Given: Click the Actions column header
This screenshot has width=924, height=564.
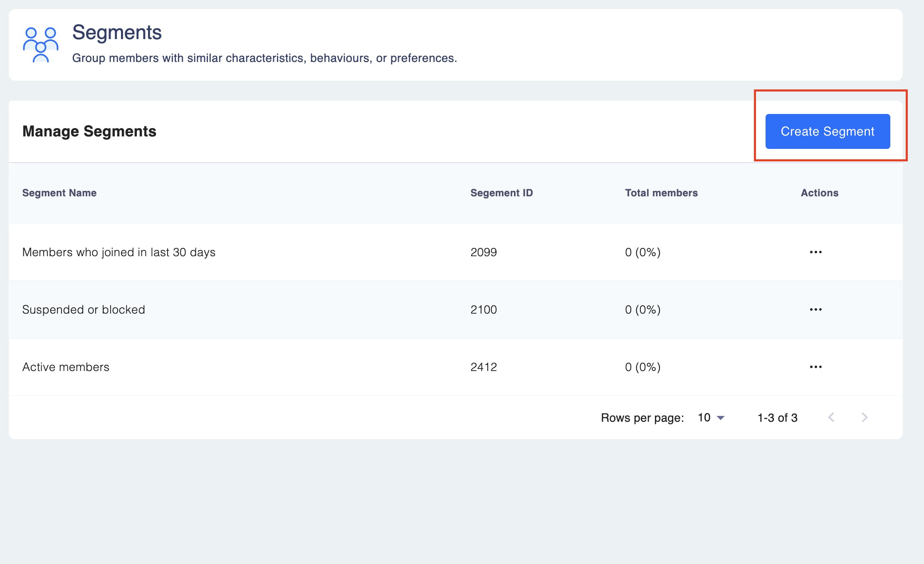Looking at the screenshot, I should [x=819, y=193].
